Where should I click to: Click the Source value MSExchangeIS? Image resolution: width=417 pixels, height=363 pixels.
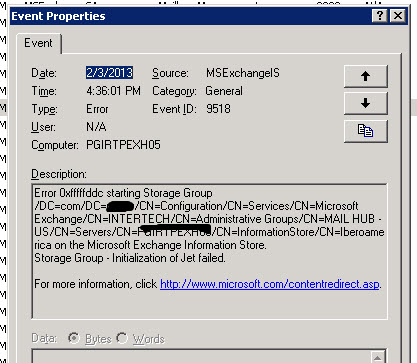point(243,73)
